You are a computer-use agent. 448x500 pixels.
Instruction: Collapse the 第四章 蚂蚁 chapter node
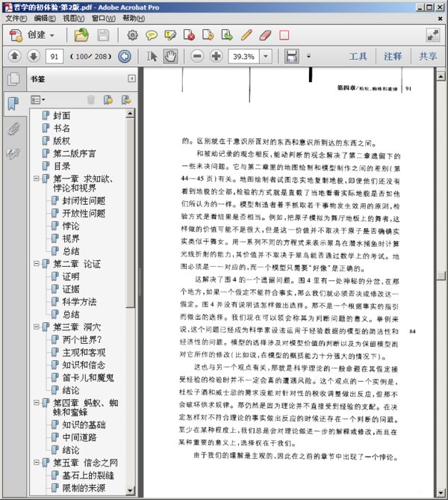[37, 403]
